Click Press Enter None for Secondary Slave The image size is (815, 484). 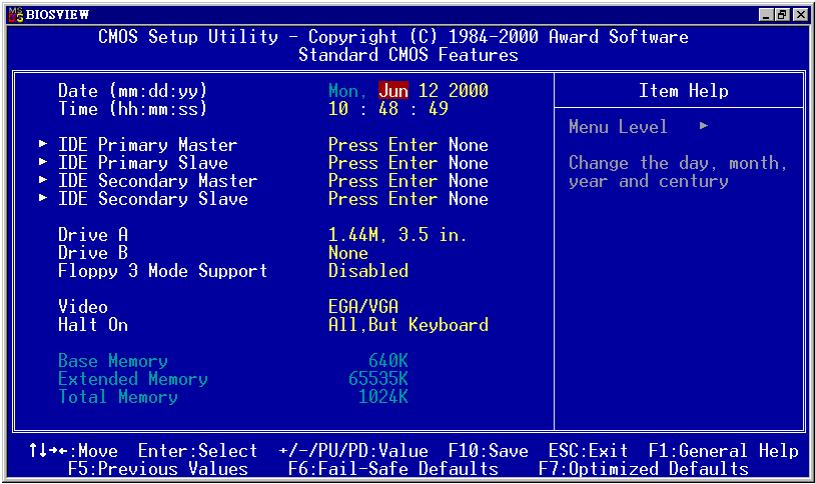pos(408,199)
